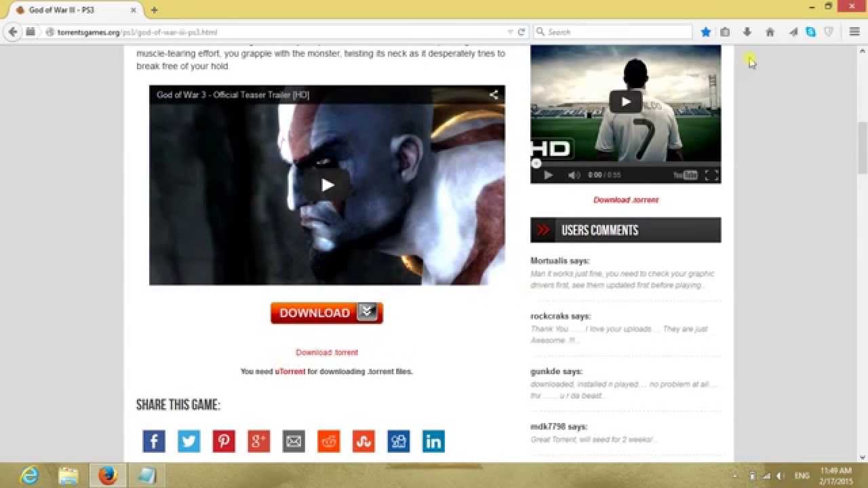Screen dimensions: 868x488
Task: Open the uTorrent link
Action: [x=290, y=371]
